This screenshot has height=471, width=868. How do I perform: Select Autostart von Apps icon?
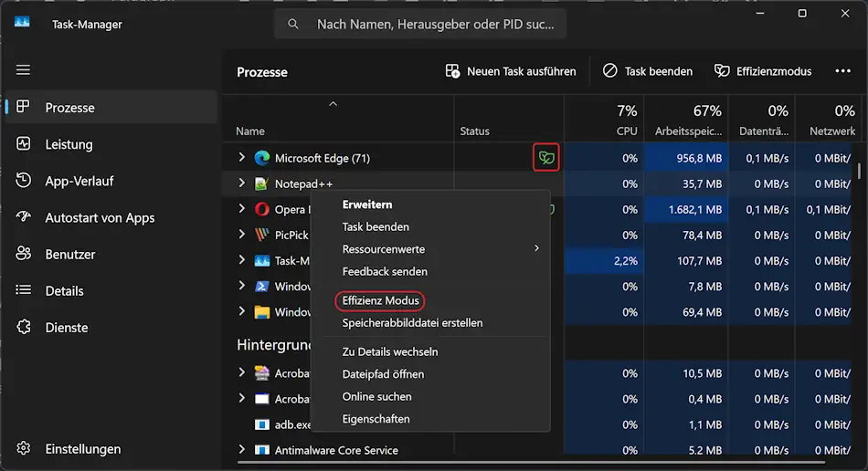point(23,216)
